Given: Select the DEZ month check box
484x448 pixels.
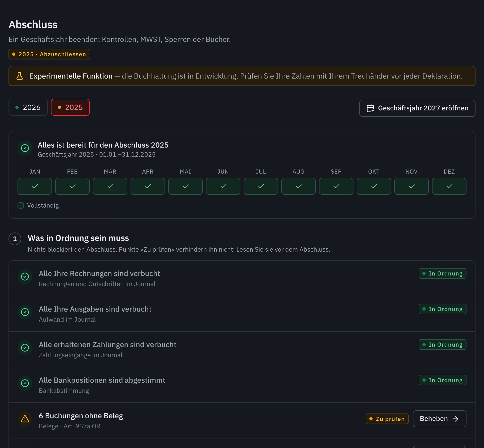Looking at the screenshot, I should (449, 186).
